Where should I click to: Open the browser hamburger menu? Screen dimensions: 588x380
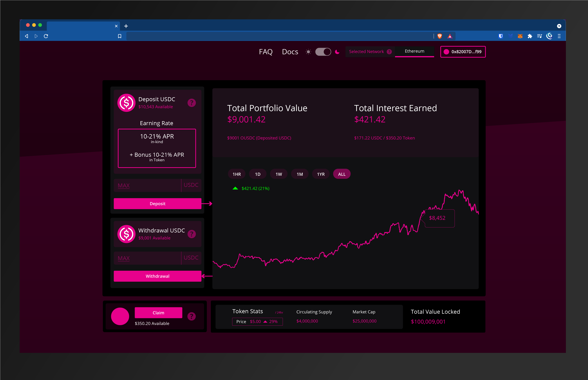pos(559,36)
